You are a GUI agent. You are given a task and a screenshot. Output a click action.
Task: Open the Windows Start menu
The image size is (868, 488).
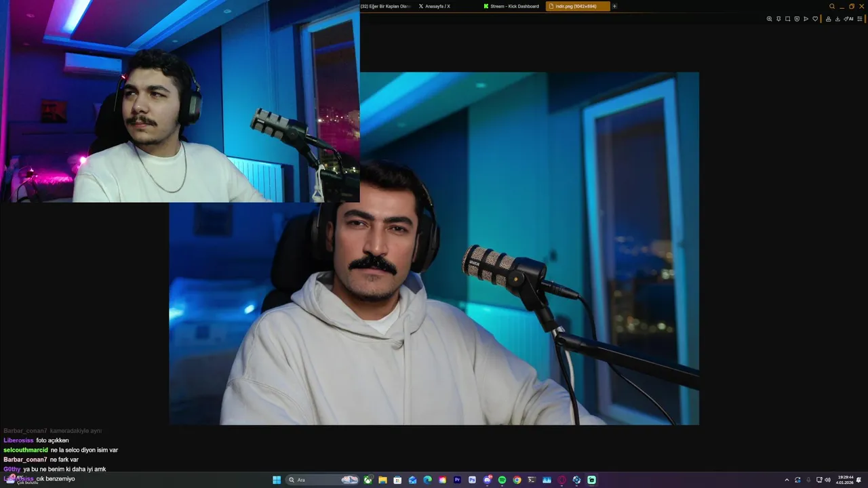pos(277,480)
